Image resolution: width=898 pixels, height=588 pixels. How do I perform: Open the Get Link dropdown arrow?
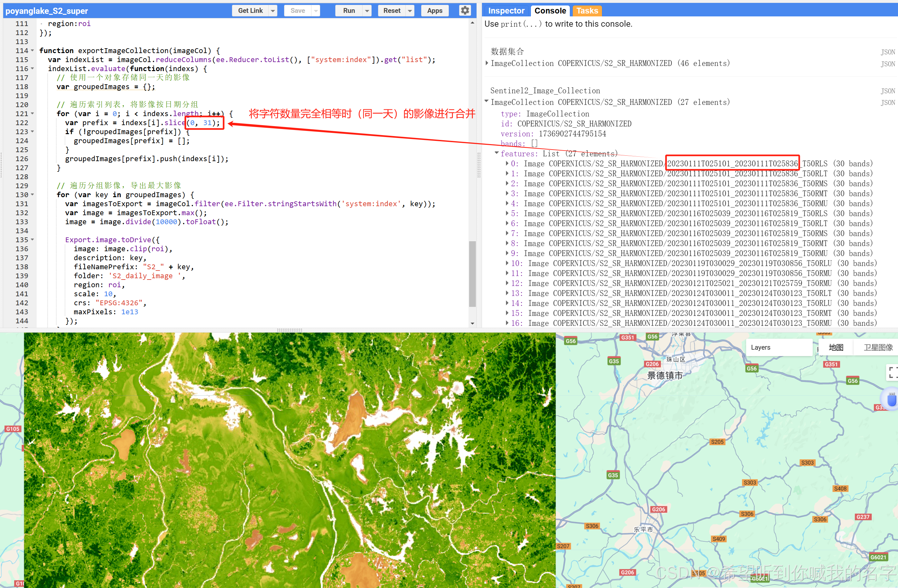pyautogui.click(x=273, y=11)
